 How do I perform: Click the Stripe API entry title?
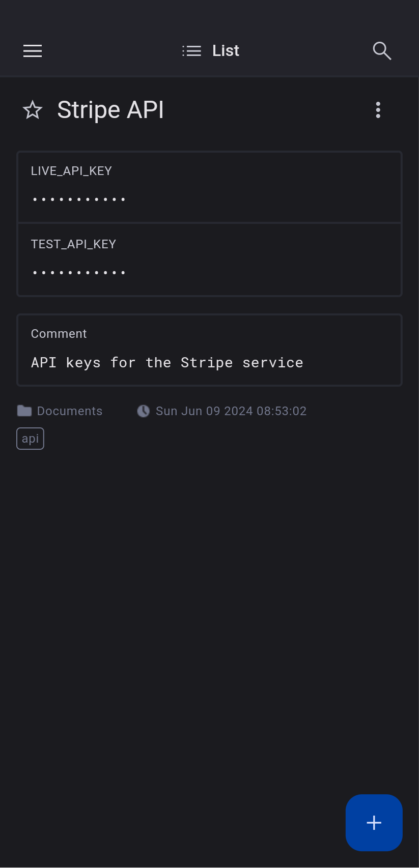point(110,110)
